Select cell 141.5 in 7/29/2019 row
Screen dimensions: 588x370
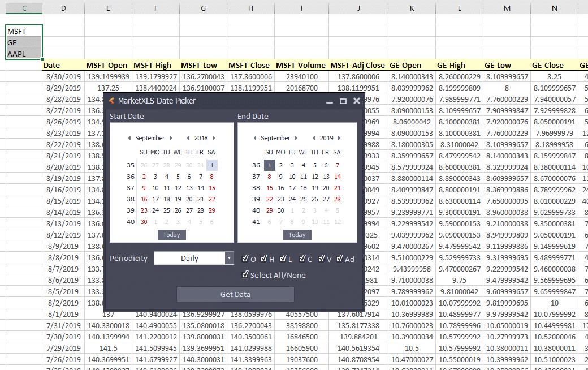pos(108,349)
